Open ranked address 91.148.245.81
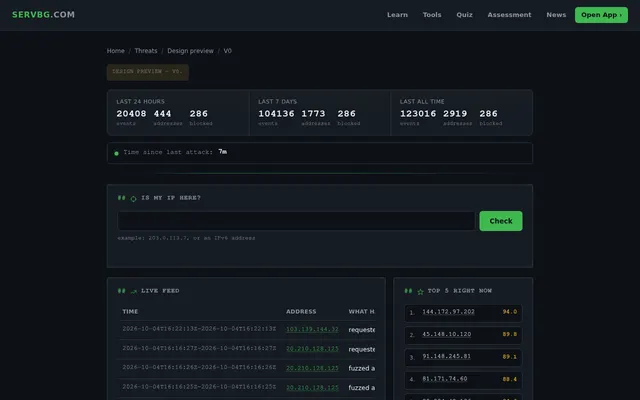 point(446,356)
